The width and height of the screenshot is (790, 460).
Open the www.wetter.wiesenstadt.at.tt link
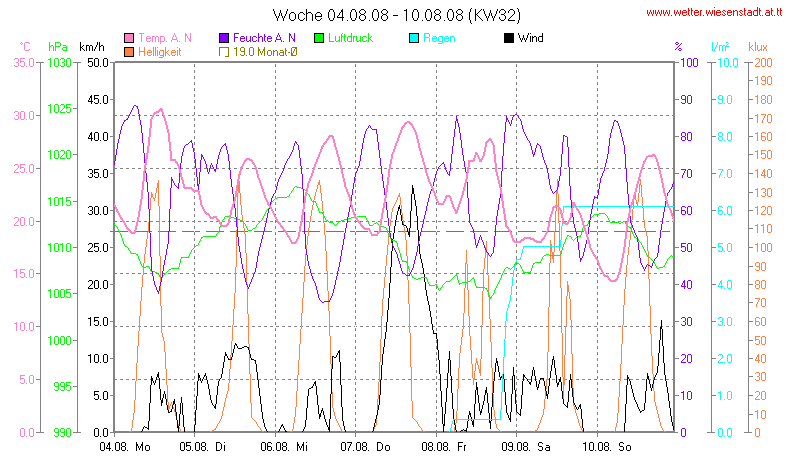tap(714, 13)
